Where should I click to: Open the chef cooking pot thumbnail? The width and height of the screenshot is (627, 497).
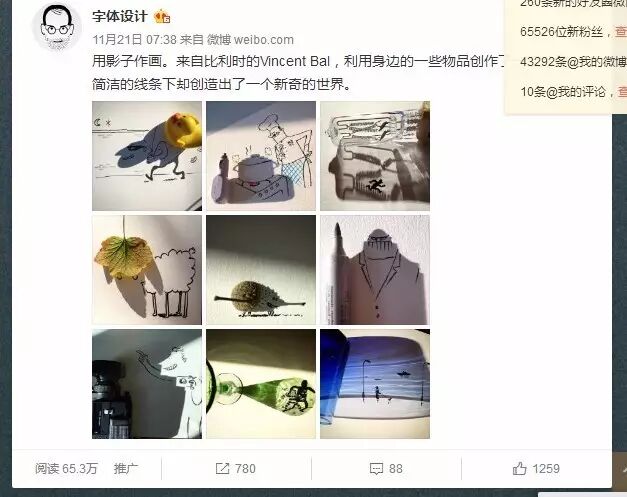click(x=261, y=156)
